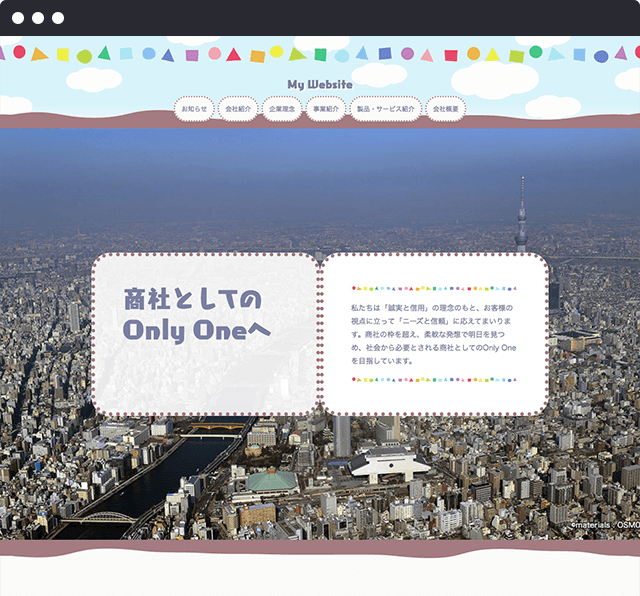Click the materials : OSMO credit text

605,525
